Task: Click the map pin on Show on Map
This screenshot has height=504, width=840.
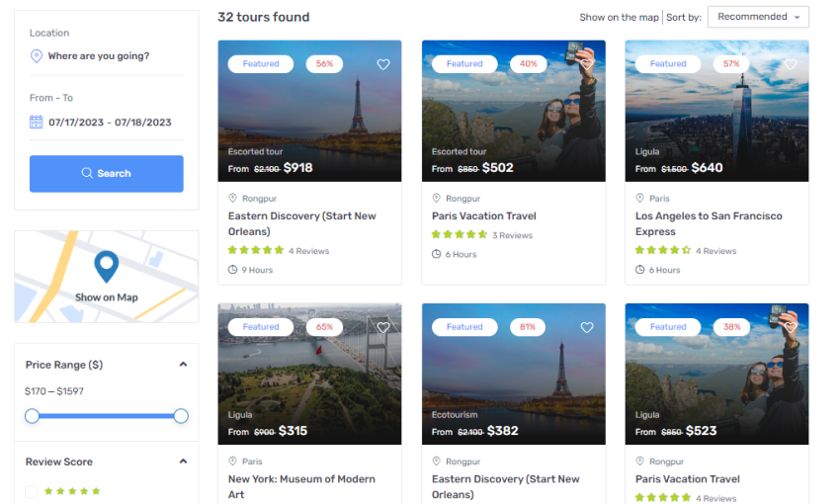Action: 106,267
